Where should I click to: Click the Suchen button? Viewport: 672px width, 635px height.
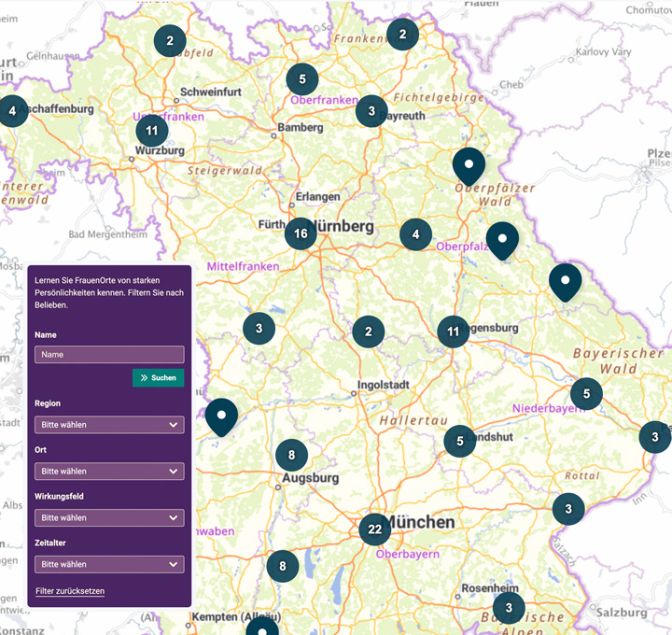tap(159, 378)
